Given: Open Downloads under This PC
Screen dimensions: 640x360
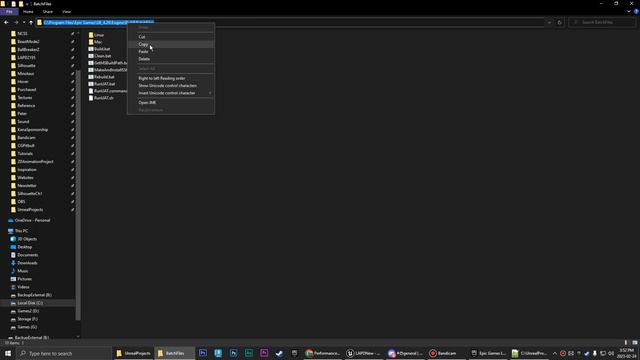Looking at the screenshot, I should [27, 263].
